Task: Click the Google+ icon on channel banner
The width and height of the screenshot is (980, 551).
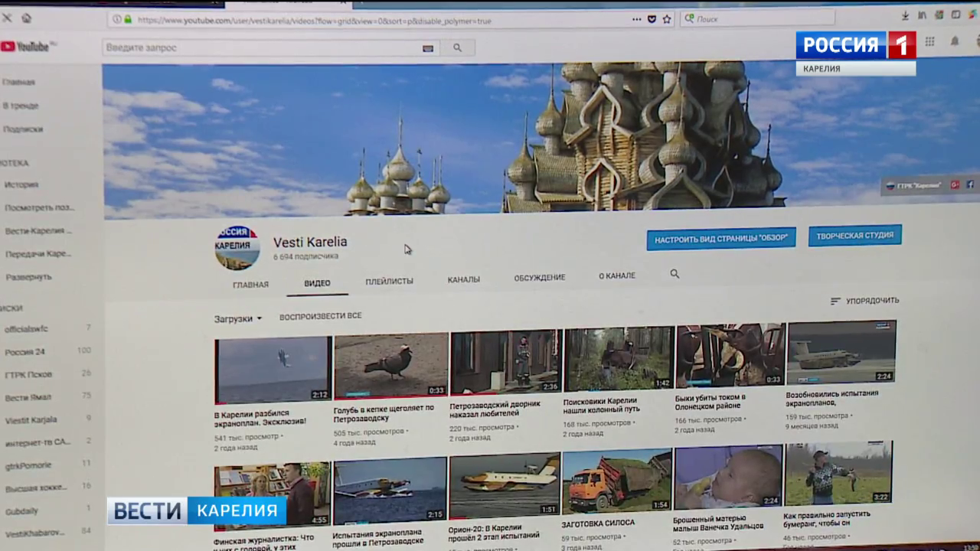Action: click(x=955, y=184)
